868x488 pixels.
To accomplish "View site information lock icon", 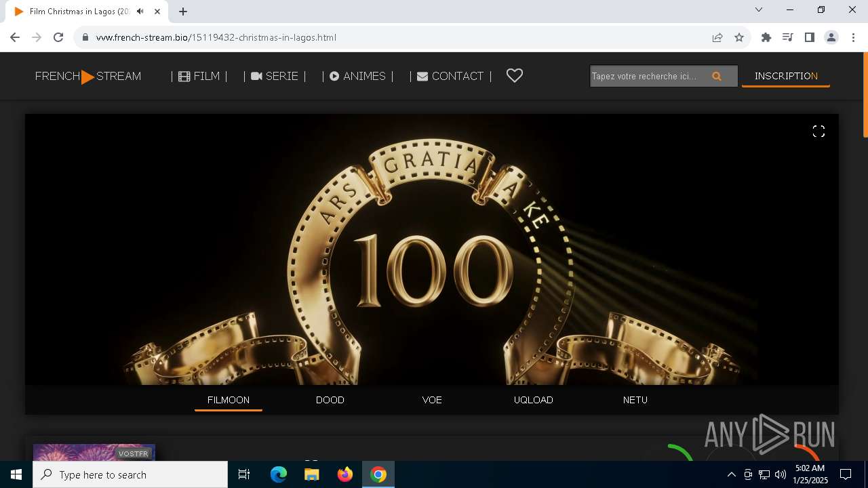I will click(x=85, y=37).
